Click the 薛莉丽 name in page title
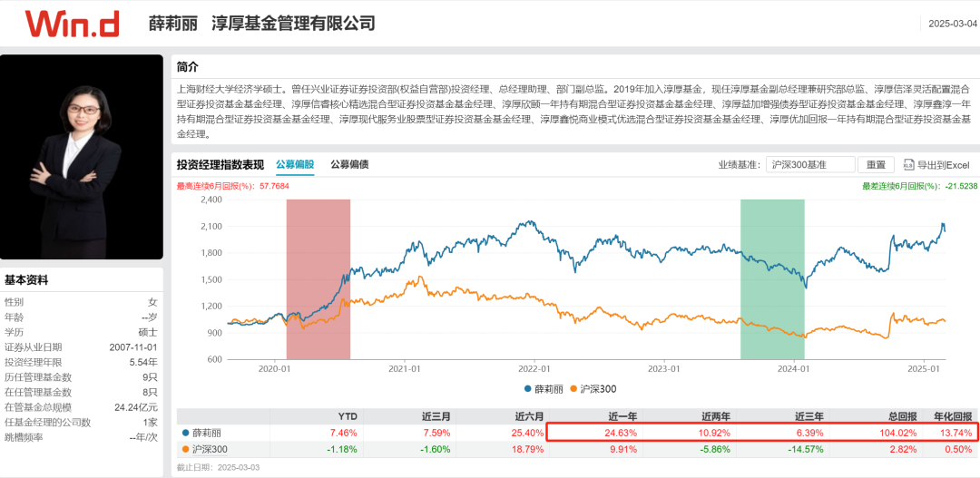Screen dimensions: 980x478 (173, 24)
